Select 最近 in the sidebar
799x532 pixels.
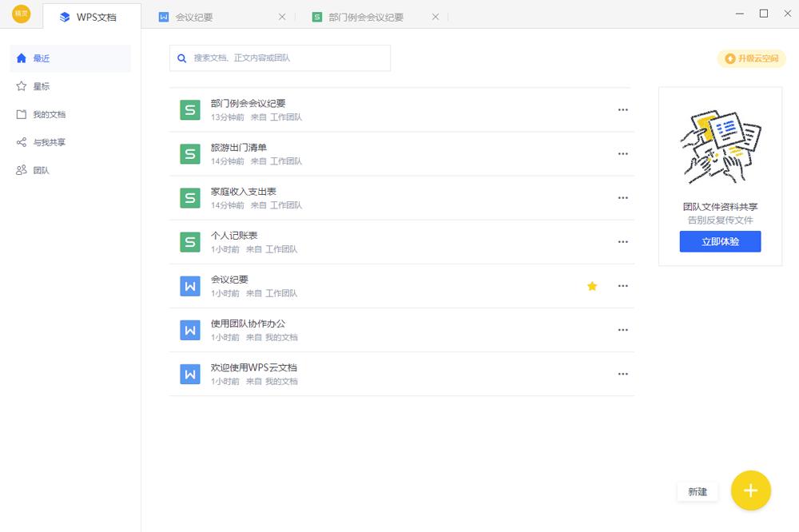click(x=70, y=58)
